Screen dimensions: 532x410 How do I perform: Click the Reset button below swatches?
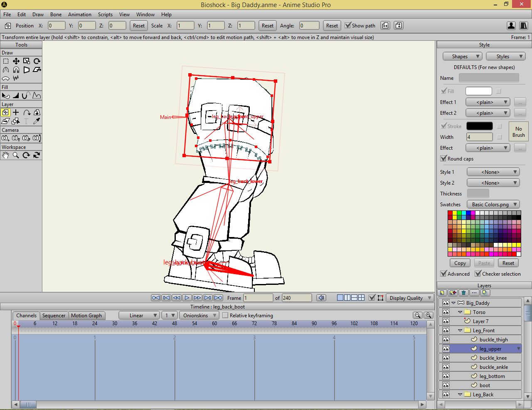pyautogui.click(x=508, y=263)
